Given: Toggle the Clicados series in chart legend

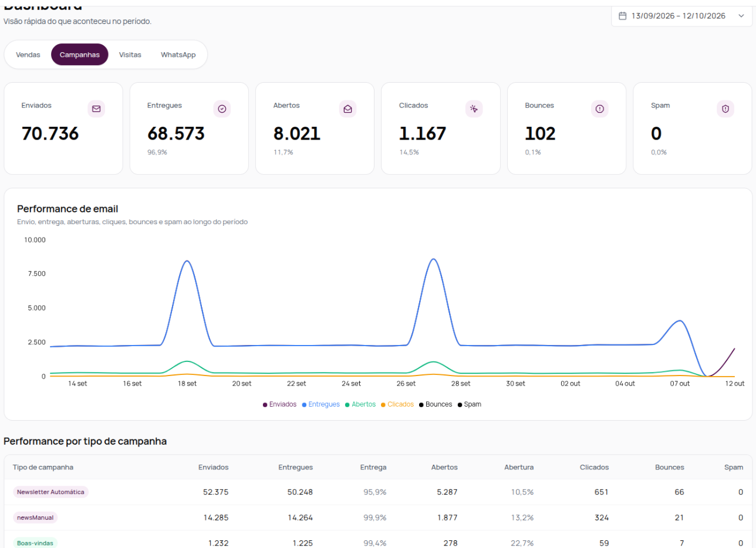Looking at the screenshot, I should pyautogui.click(x=397, y=404).
